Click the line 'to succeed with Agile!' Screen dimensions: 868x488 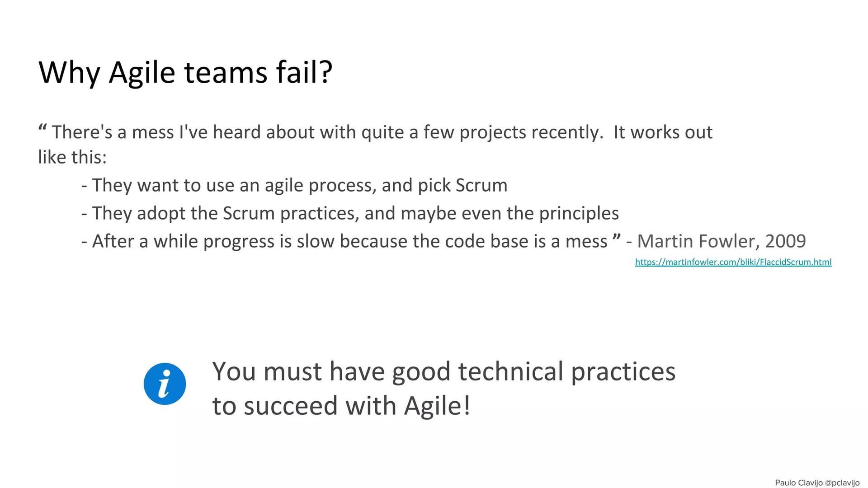pos(342,406)
